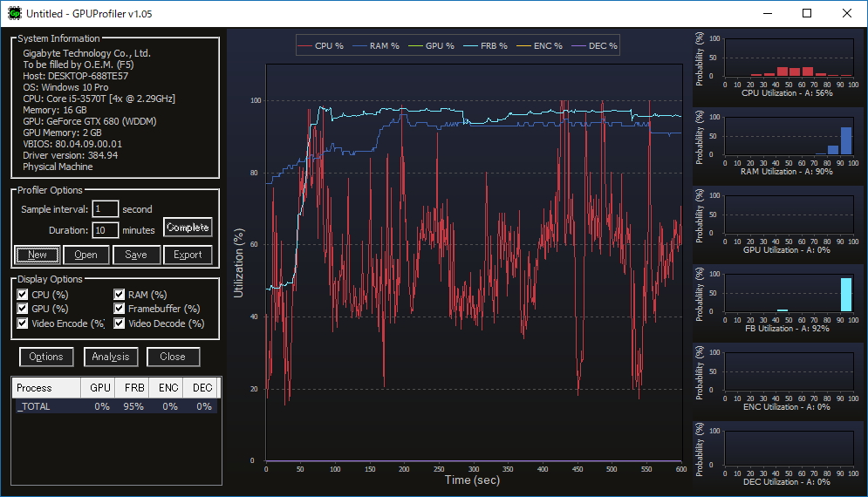The image size is (868, 497).
Task: Sort by the GPU column header
Action: point(98,388)
